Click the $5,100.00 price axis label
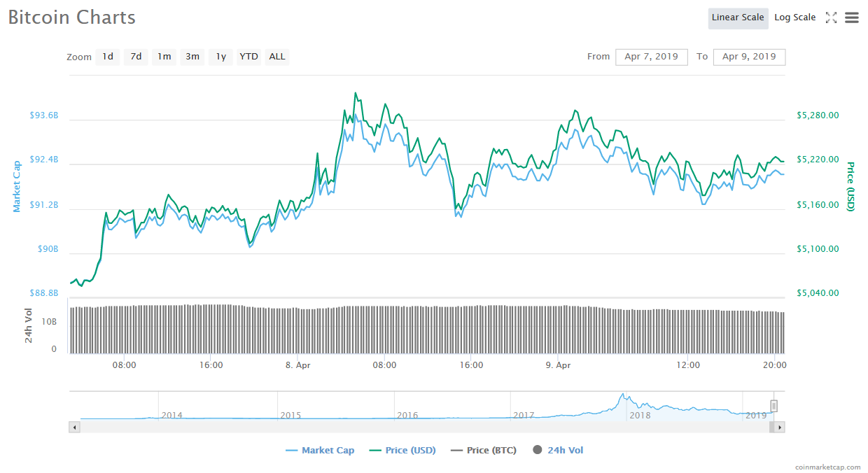Viewport: 868px width, 473px height. pos(818,249)
